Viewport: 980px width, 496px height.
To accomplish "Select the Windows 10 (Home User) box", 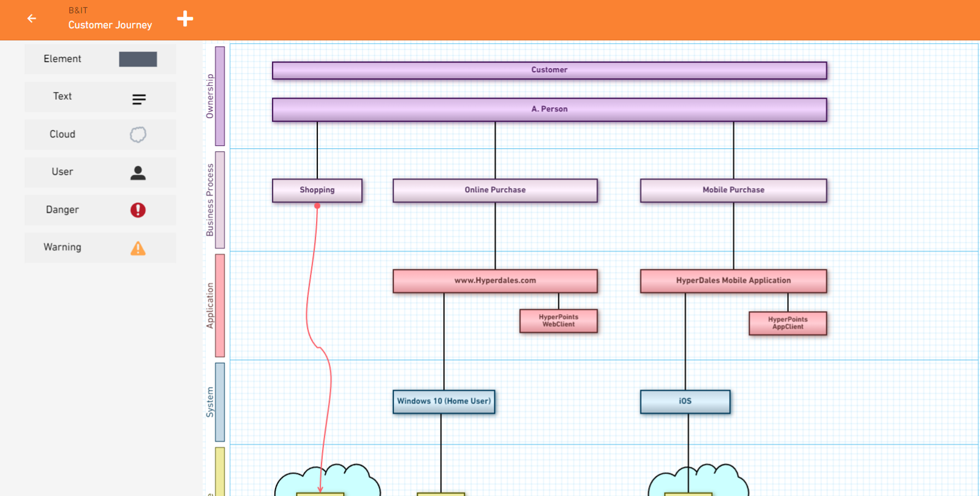I will [443, 402].
